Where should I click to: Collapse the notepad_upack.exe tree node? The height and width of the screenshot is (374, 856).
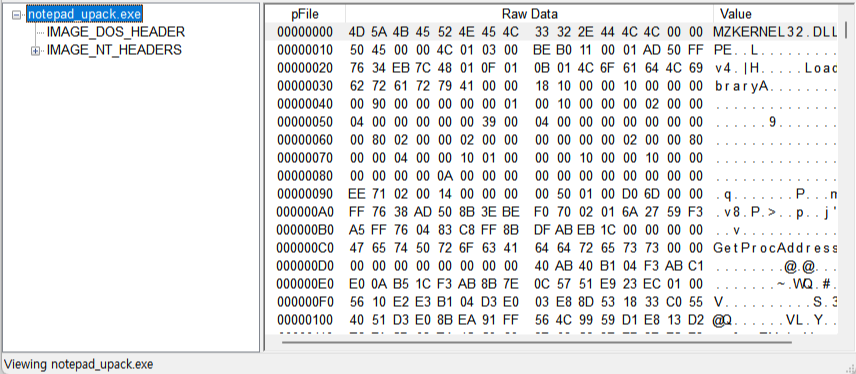17,15
